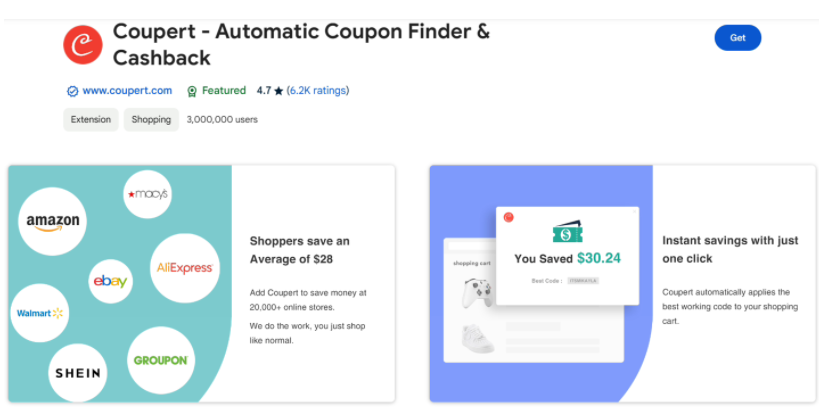The height and width of the screenshot is (412, 819).
Task: Select the Shopping category chip
Action: [x=151, y=120]
